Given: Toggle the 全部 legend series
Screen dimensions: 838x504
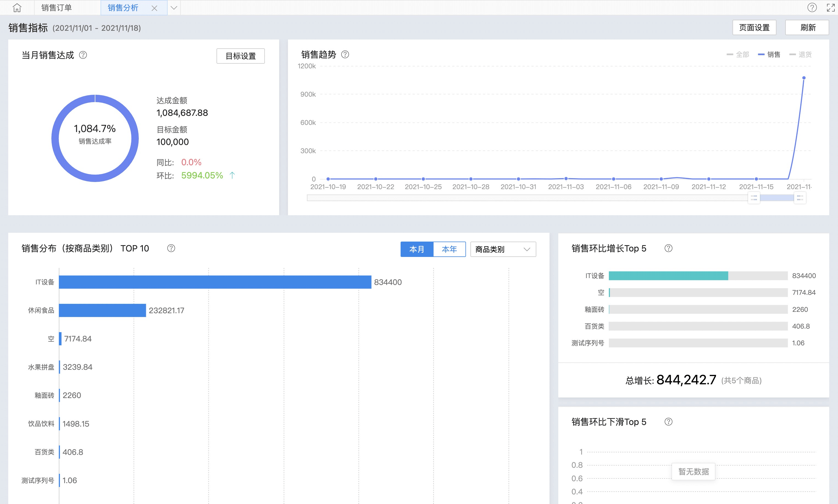Looking at the screenshot, I should (x=738, y=54).
